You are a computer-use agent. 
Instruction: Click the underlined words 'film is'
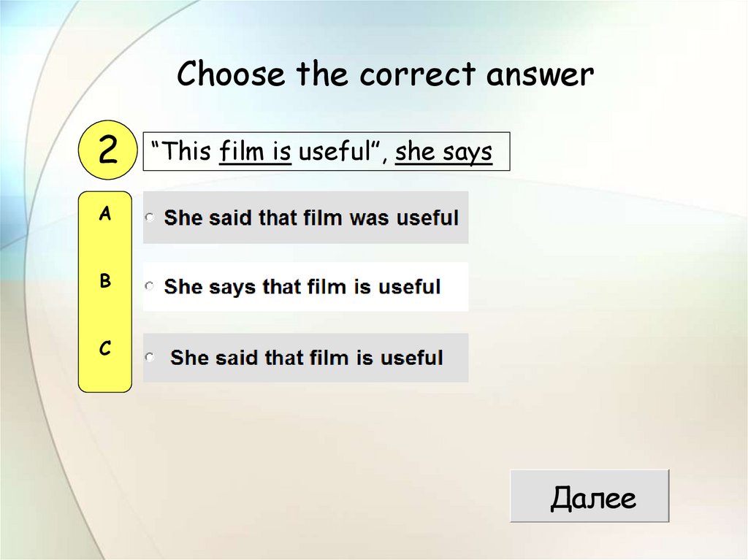[x=255, y=152]
